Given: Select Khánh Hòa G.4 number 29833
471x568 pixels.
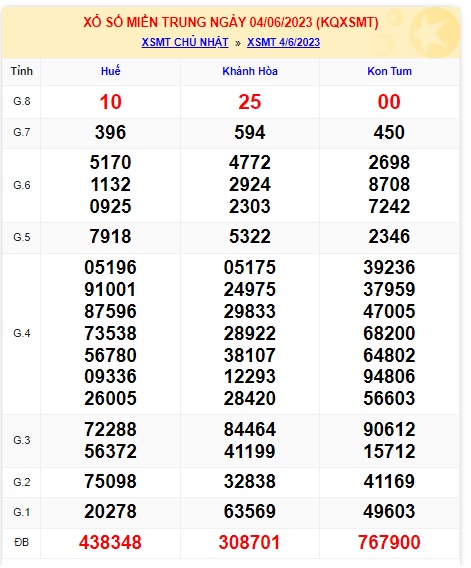Looking at the screenshot, I should pos(250,312).
